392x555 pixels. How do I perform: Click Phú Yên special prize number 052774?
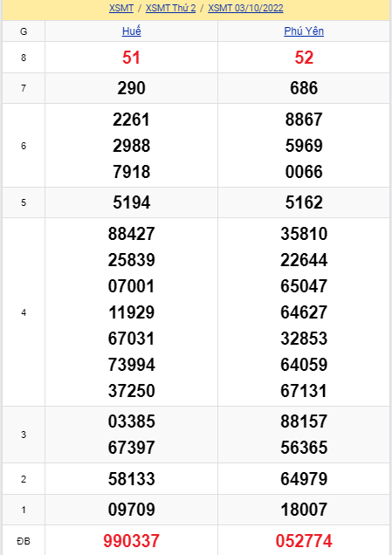coord(304,541)
